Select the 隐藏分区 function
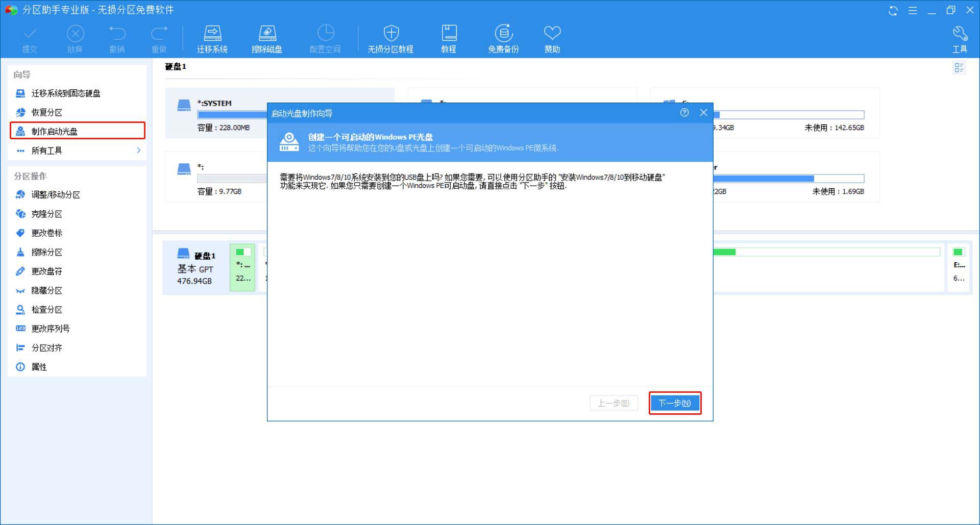980x525 pixels. 46,290
